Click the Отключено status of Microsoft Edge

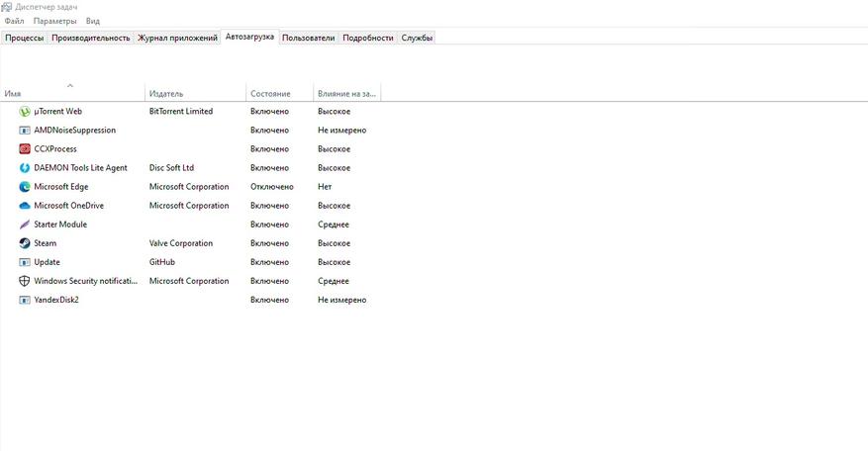pos(272,187)
